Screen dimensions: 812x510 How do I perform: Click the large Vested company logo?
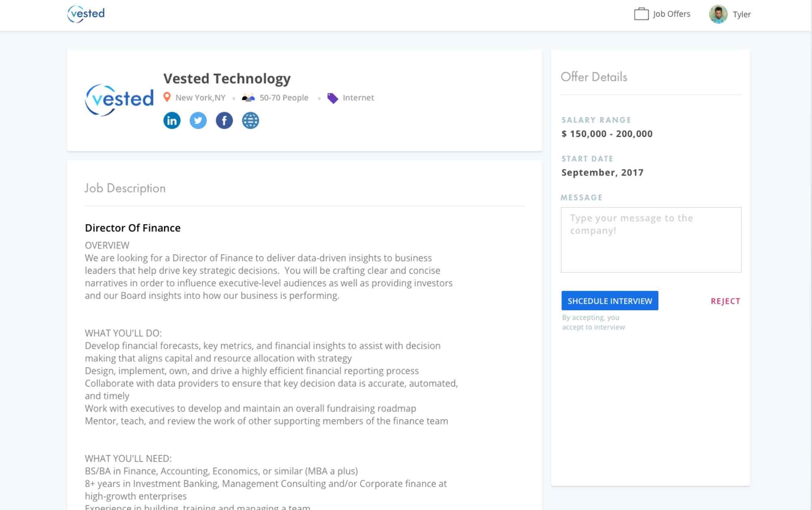click(x=119, y=100)
